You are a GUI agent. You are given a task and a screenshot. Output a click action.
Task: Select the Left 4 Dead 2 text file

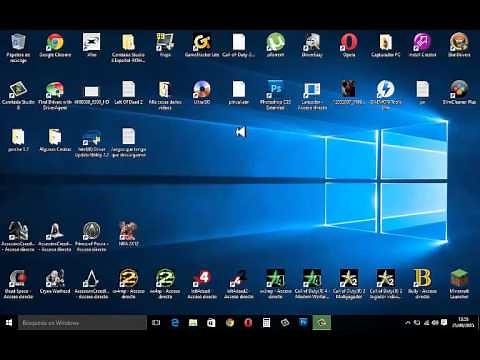pos(128,89)
